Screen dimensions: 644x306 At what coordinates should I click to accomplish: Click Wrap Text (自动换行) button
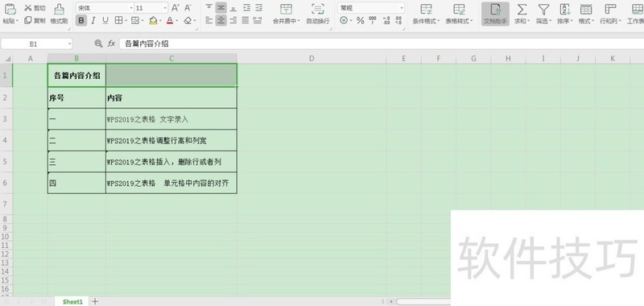[x=318, y=14]
